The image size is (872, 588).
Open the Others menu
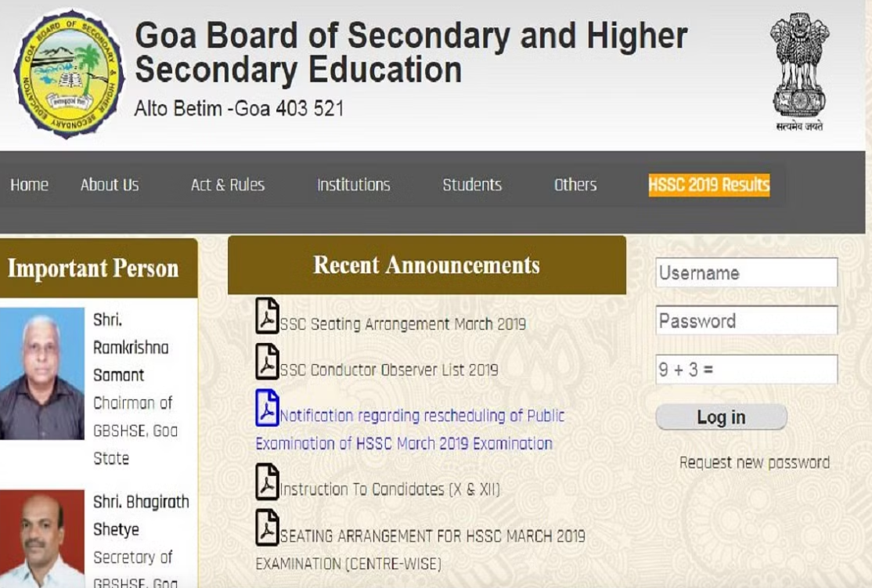(575, 185)
